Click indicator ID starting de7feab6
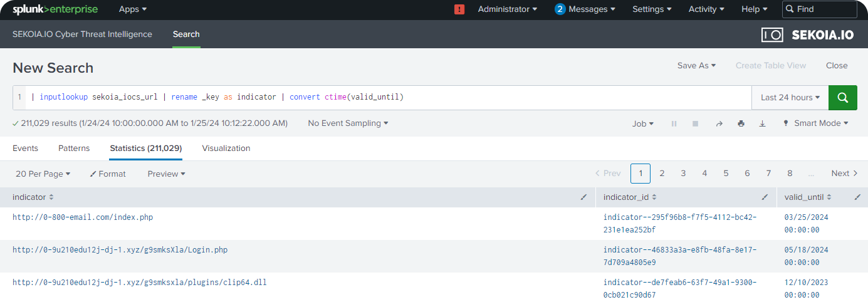The image size is (868, 302). tap(680, 289)
